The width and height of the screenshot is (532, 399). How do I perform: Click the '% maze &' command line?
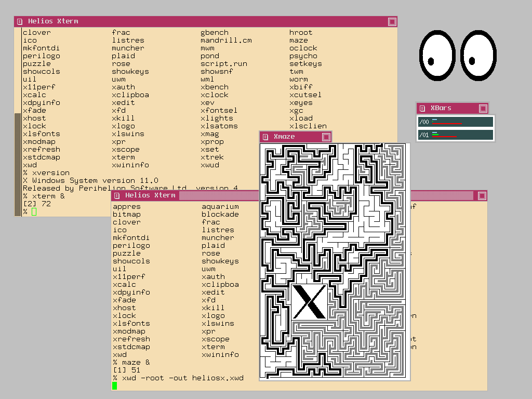131,363
